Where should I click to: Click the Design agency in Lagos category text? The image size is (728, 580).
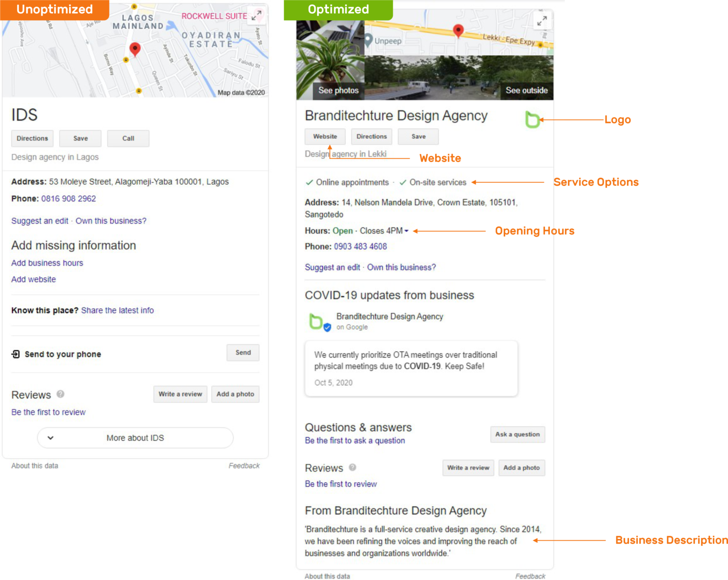click(x=55, y=157)
